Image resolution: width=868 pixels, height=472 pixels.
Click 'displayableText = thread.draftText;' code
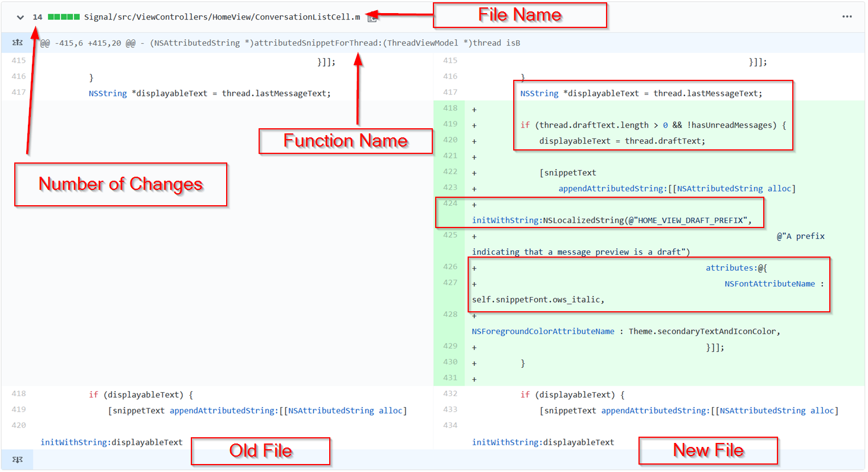(x=623, y=141)
